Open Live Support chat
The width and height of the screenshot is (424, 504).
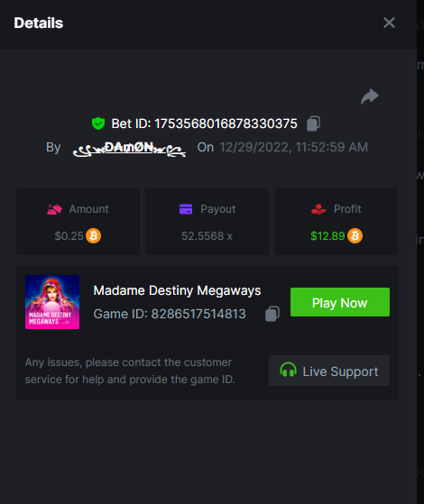[x=329, y=371]
